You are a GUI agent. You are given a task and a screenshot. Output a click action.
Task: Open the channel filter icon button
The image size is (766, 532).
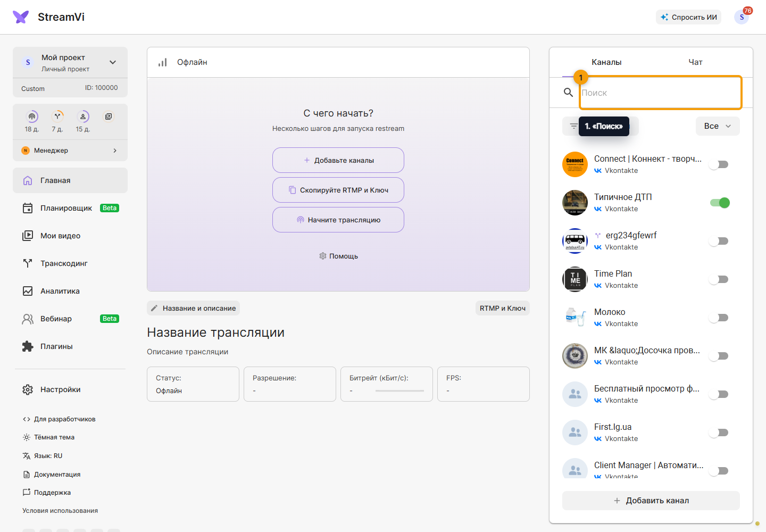tap(573, 126)
